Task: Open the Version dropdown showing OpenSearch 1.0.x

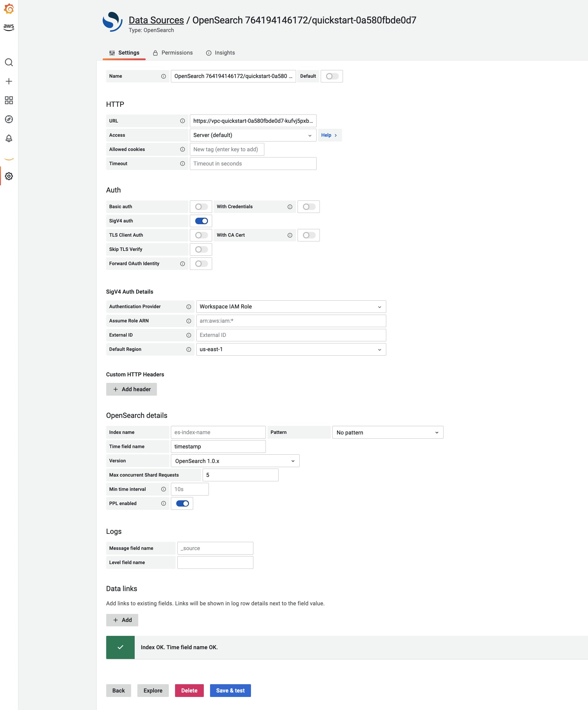Action: [235, 461]
